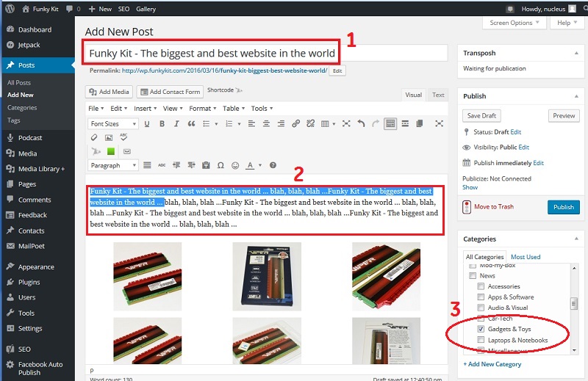
Task: Open editor Insert menu
Action: [145, 109]
